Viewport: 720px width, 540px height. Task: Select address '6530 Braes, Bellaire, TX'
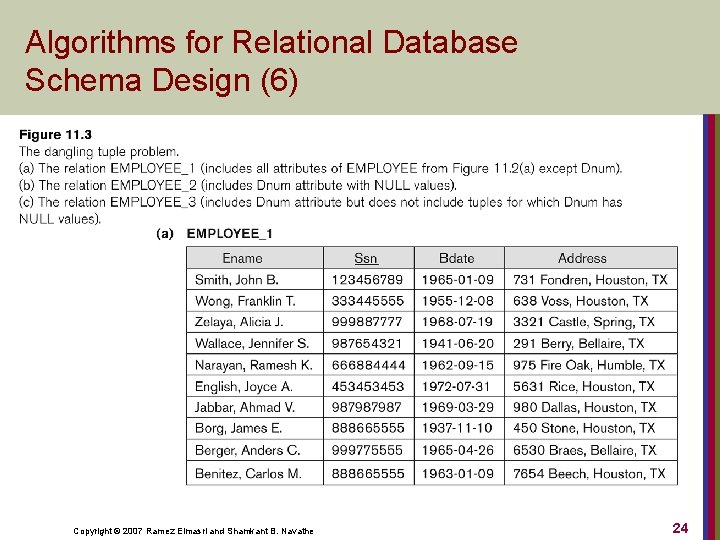click(x=585, y=450)
